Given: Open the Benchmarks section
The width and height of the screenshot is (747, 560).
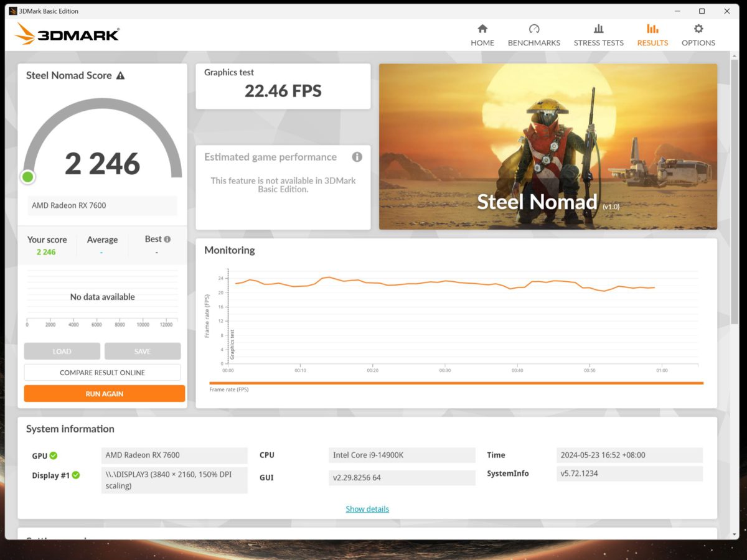Looking at the screenshot, I should pos(533,34).
